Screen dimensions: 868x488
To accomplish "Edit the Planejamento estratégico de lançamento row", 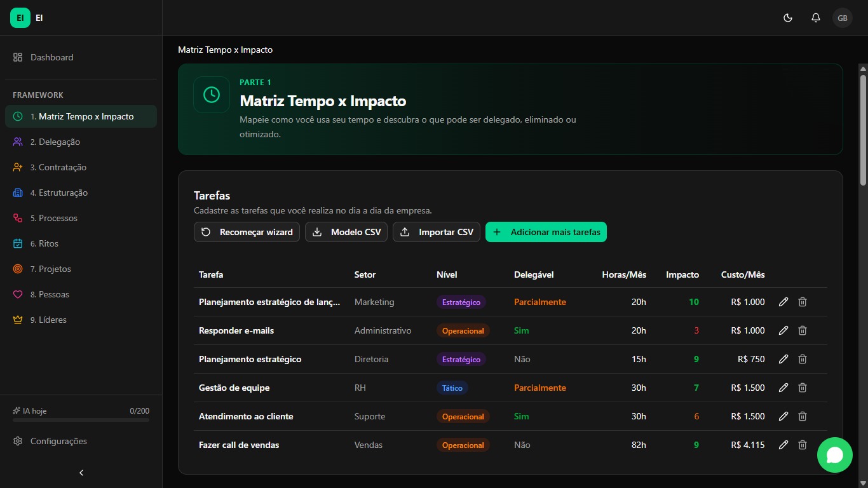I will point(783,302).
